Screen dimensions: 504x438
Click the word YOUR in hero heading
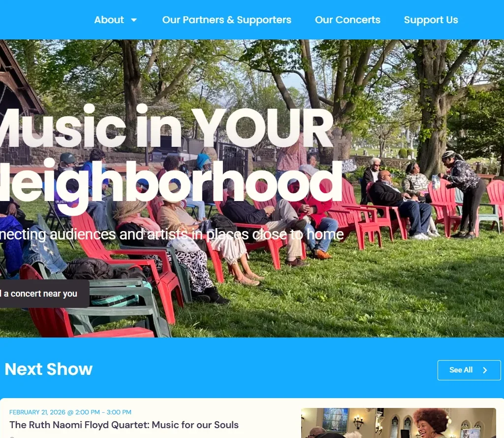click(262, 128)
